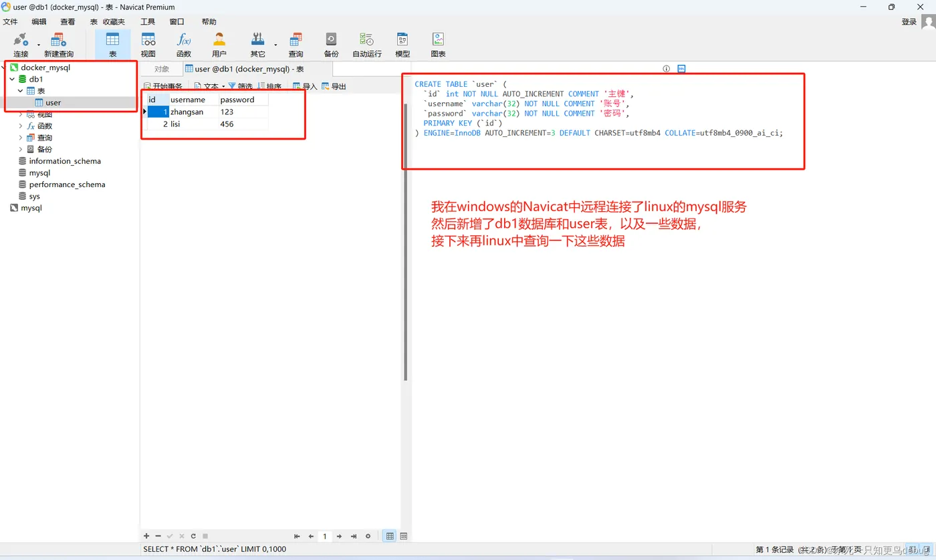
Task: Click the 导入 (Import) button
Action: tap(305, 86)
